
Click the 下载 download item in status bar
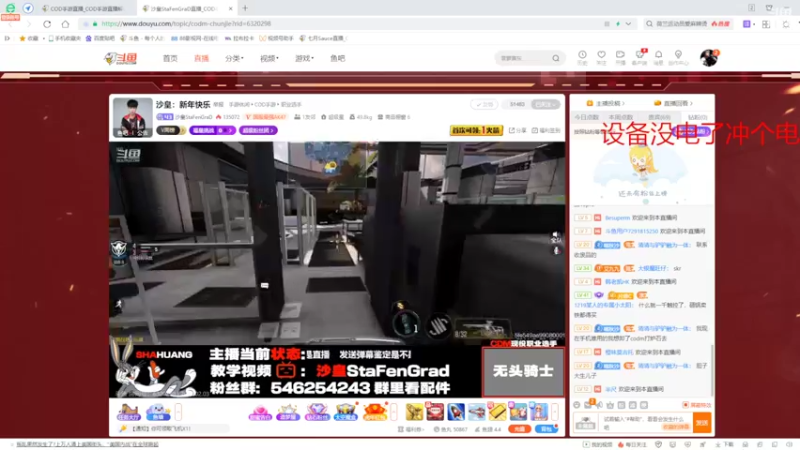724,444
